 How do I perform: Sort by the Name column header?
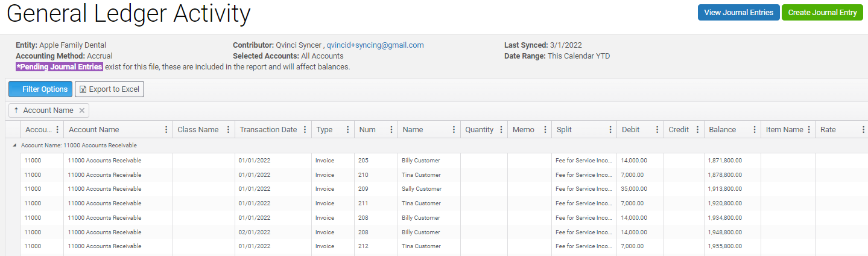[x=413, y=130]
